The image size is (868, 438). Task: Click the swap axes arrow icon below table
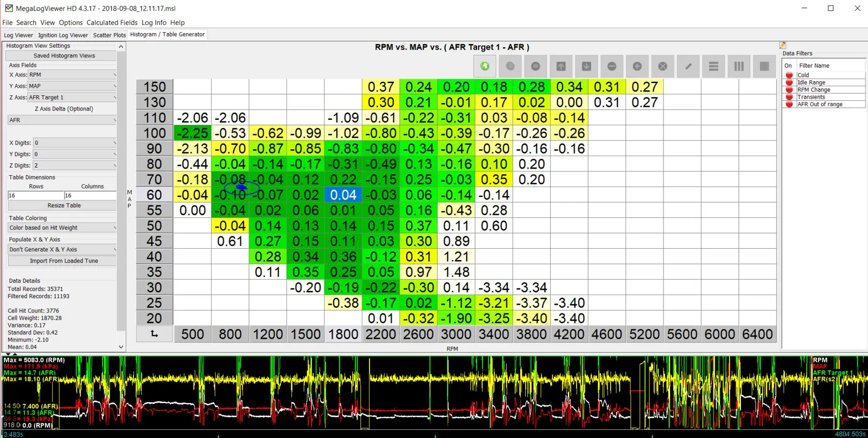[x=154, y=334]
